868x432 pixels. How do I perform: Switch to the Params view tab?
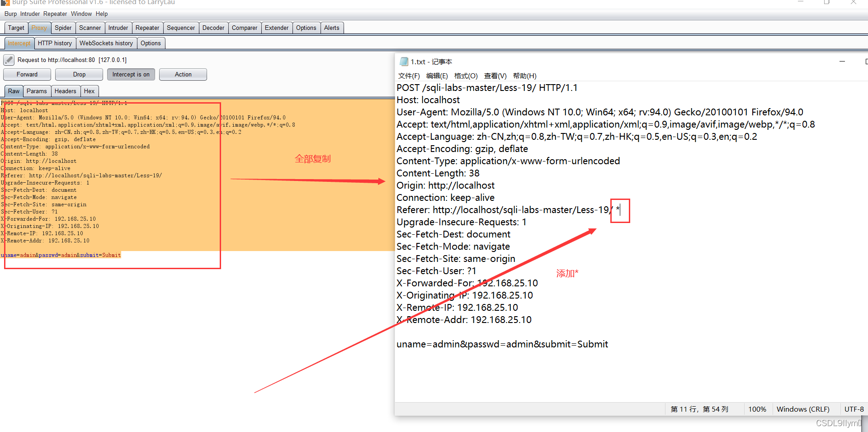37,91
